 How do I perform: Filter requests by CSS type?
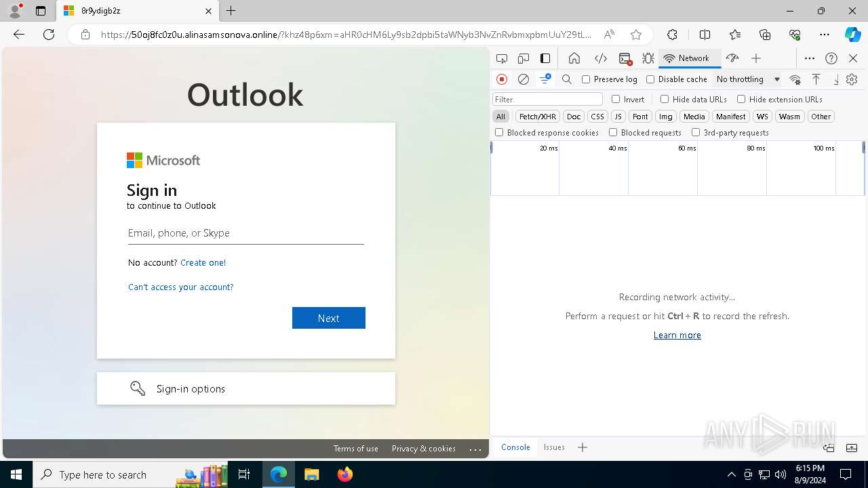[x=597, y=117]
